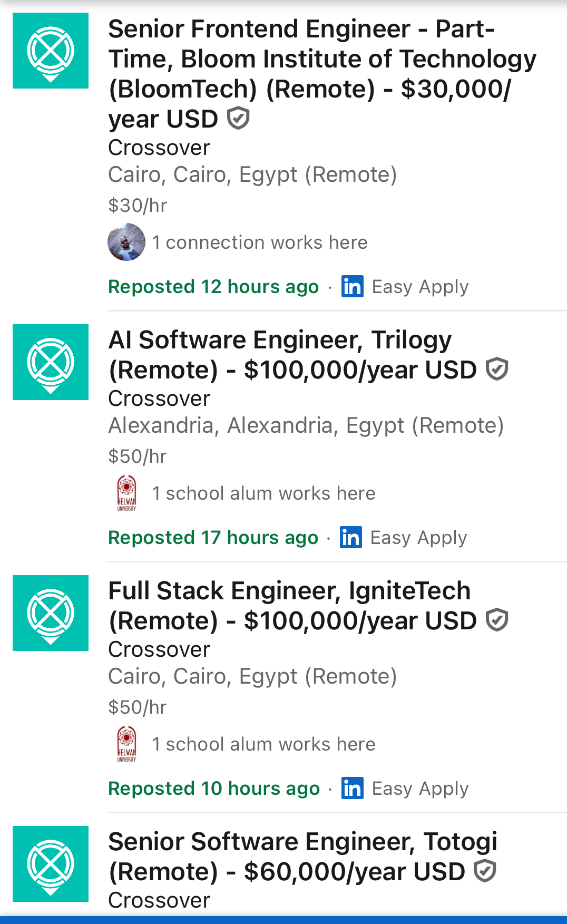
Task: Tap Crossover logo beside Senior Software Engineer job
Action: click(x=51, y=864)
